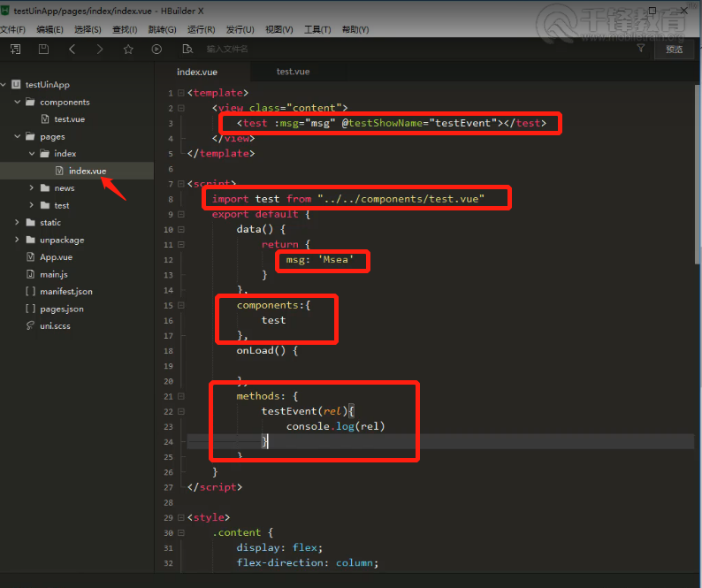The image size is (702, 588).
Task: Click the run play-circle icon
Action: pyautogui.click(x=156, y=50)
